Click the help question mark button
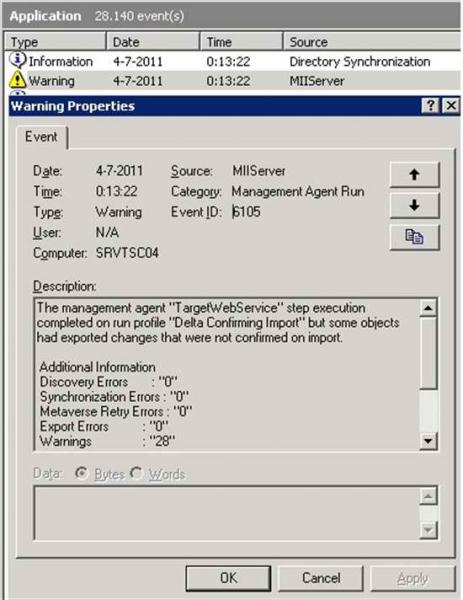Viewport: 463px width, 600px height. coord(430,105)
